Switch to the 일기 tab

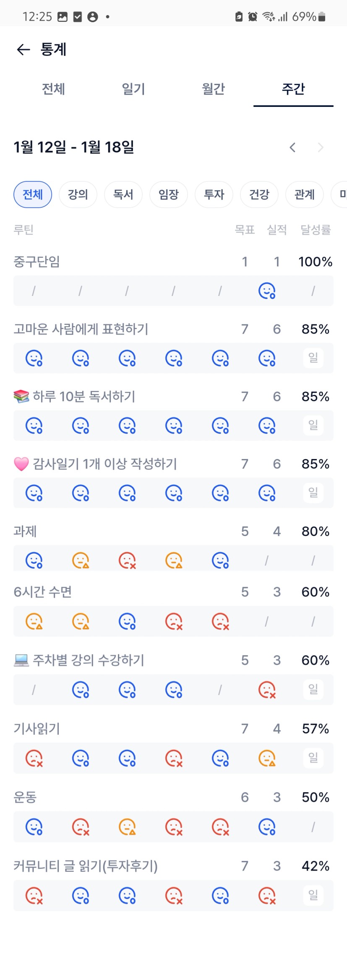[133, 89]
